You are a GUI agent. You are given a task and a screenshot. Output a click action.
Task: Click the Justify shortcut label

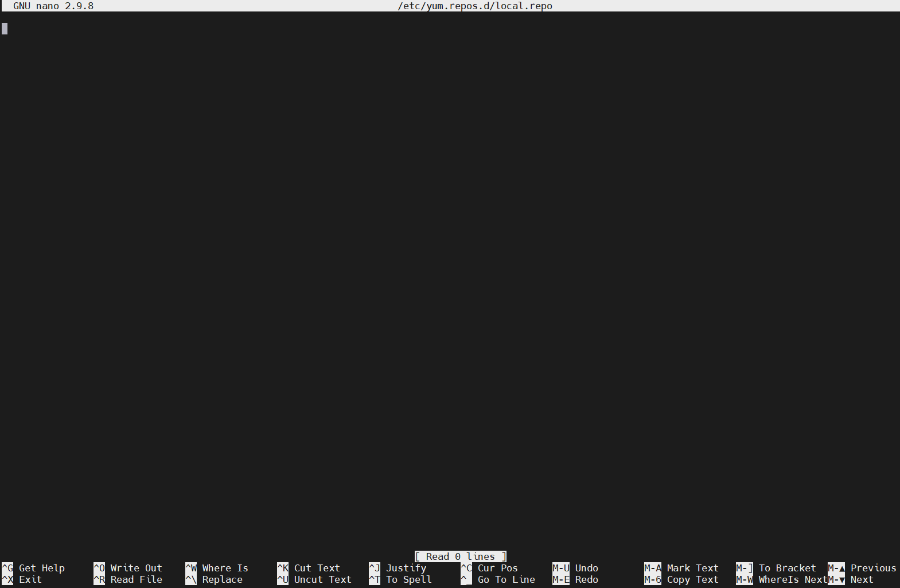point(406,568)
